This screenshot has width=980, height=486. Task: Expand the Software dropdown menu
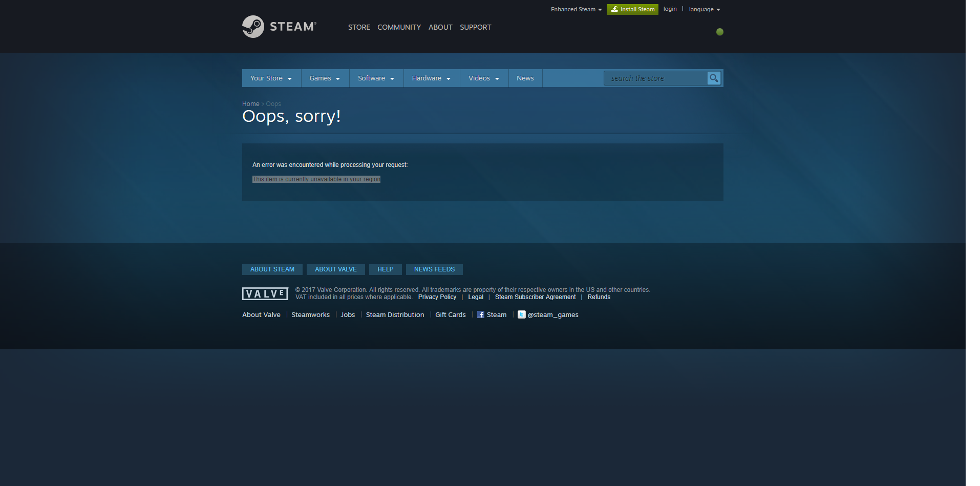coord(376,78)
